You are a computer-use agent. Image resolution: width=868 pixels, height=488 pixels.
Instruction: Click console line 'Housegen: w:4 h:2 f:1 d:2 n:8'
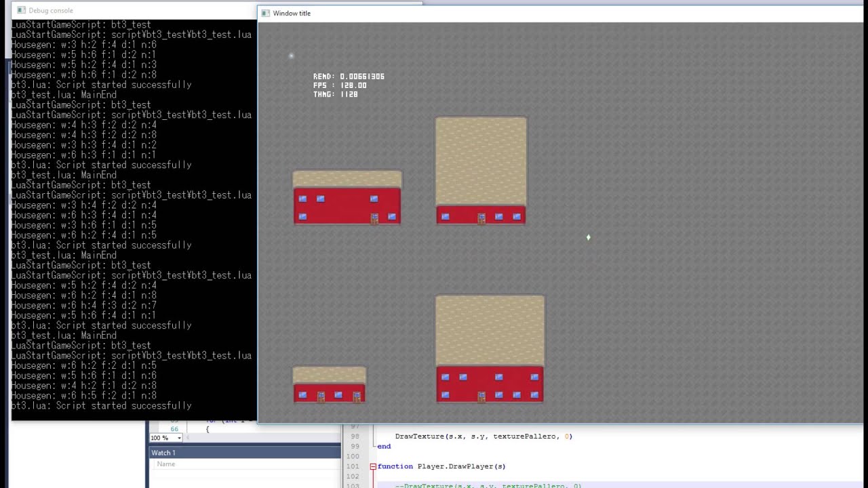point(84,386)
